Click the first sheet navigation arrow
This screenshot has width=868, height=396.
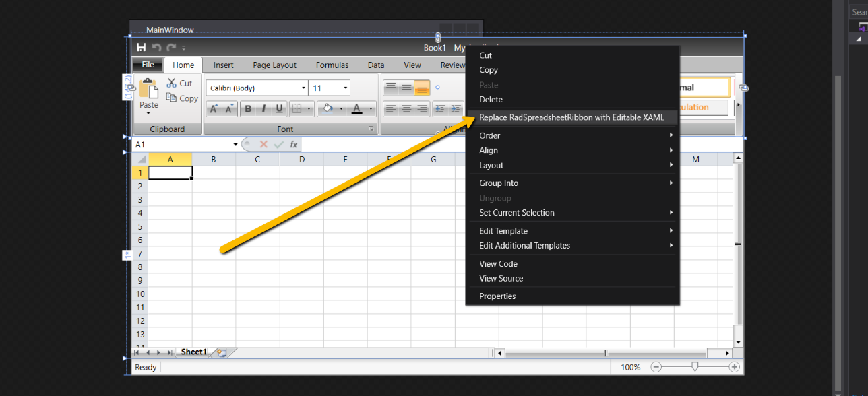[137, 352]
